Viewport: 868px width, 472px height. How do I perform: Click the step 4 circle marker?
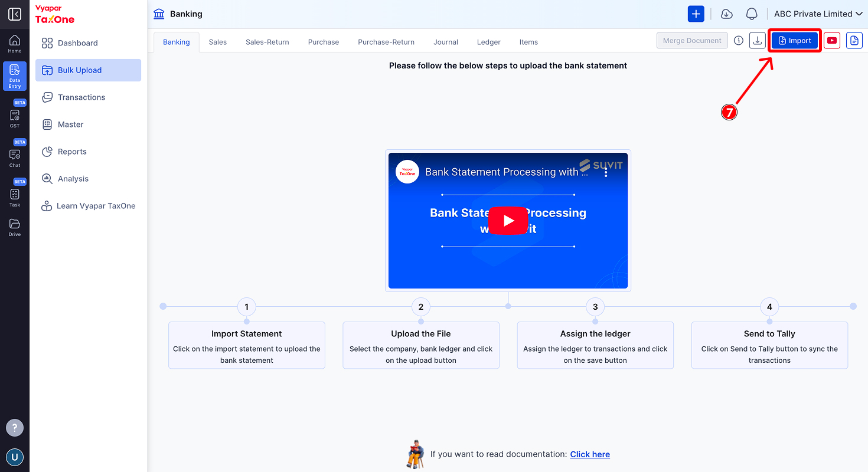click(x=769, y=307)
